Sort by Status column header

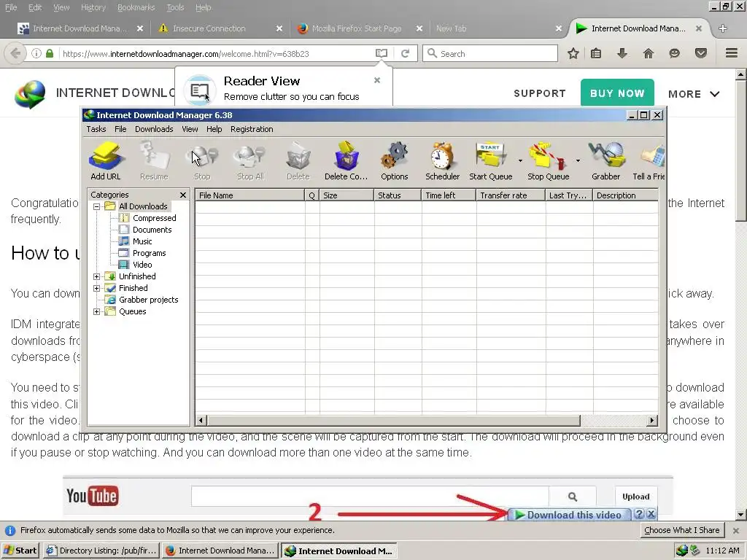point(398,195)
